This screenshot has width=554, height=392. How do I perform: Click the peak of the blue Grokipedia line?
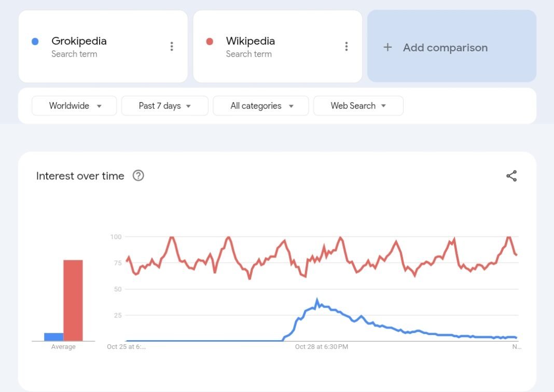coord(317,298)
